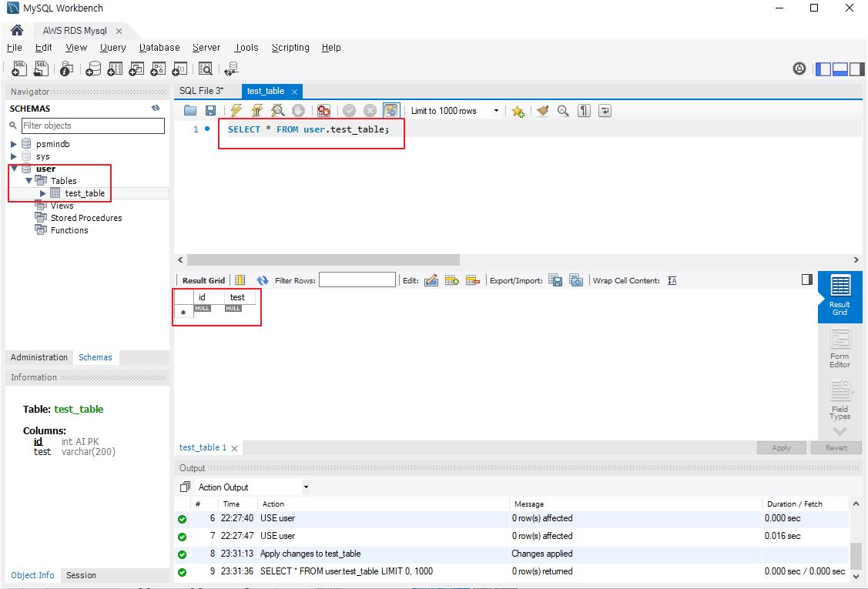868x589 pixels.
Task: Expand the sys schema
Action: pos(14,156)
